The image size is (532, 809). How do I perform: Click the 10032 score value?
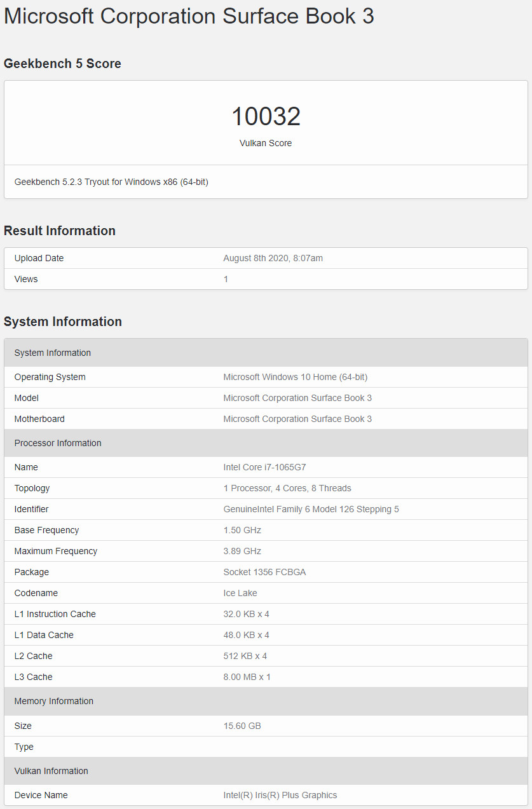(266, 116)
